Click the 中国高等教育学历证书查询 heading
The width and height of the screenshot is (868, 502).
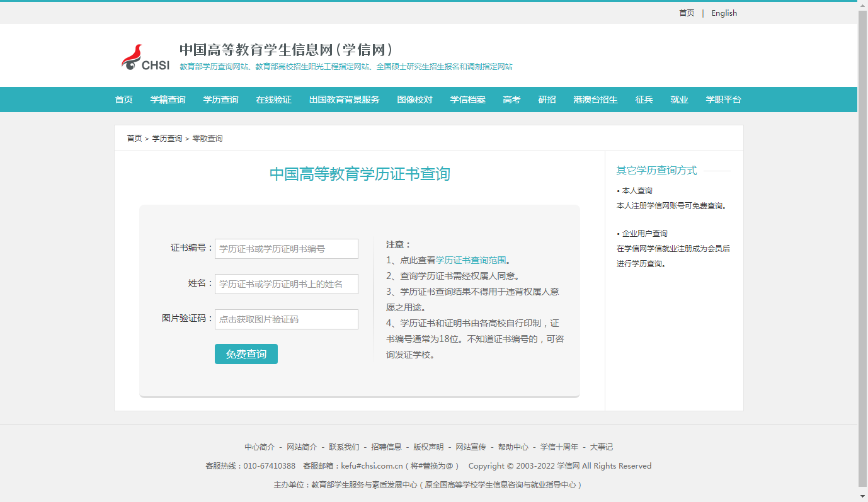pos(360,174)
